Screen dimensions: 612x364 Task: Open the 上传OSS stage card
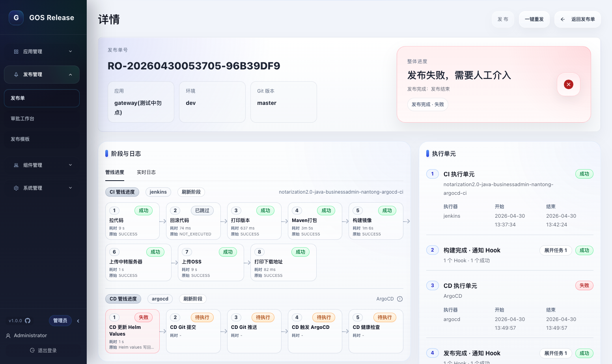pyautogui.click(x=211, y=263)
